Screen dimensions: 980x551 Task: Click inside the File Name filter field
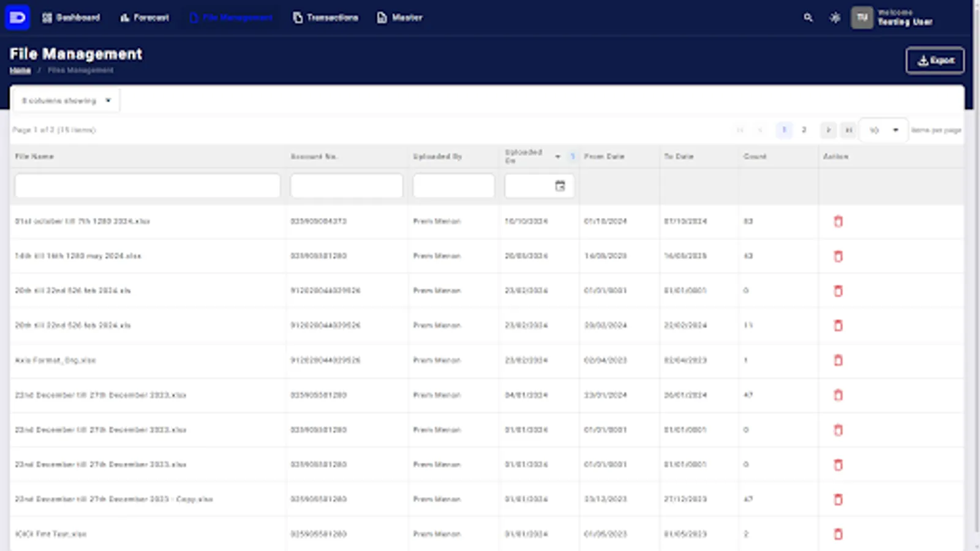[x=146, y=186]
